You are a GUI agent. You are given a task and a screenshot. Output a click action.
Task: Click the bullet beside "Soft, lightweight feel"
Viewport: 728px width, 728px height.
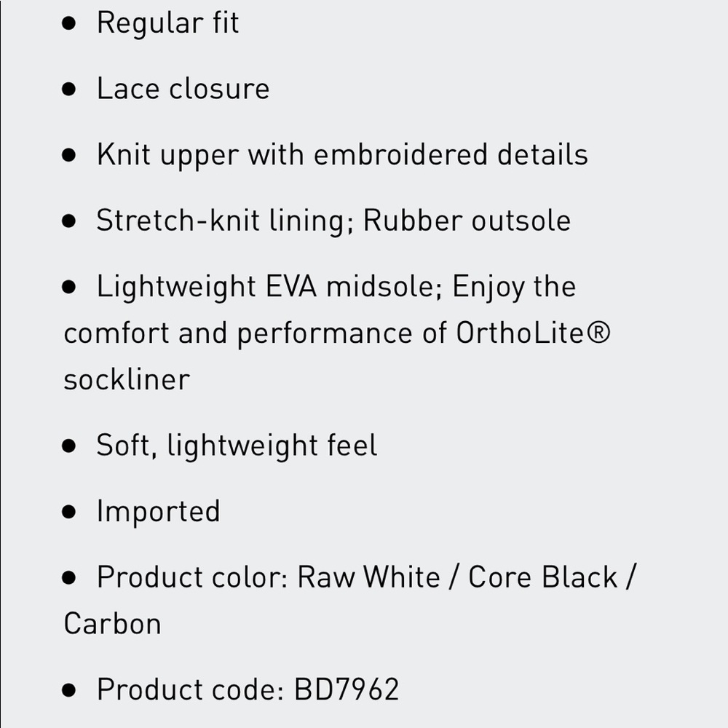[x=69, y=446]
